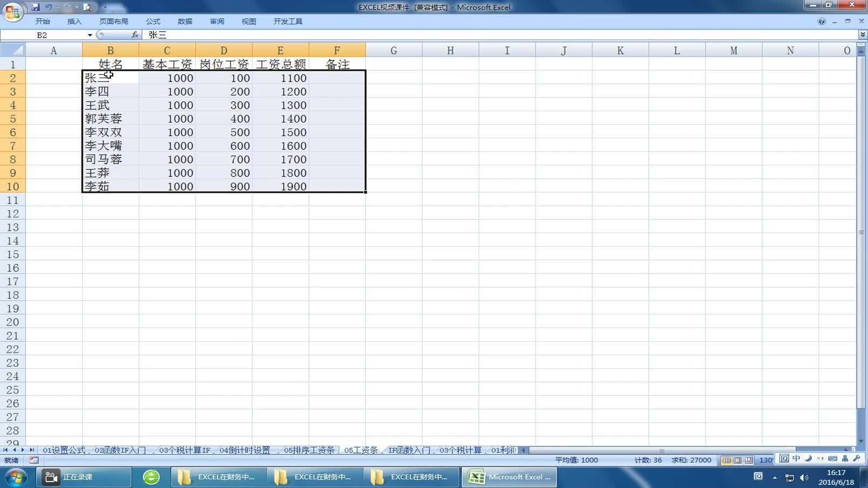Open the 视图 ribbon tab
Image resolution: width=868 pixels, height=488 pixels.
pyautogui.click(x=249, y=22)
